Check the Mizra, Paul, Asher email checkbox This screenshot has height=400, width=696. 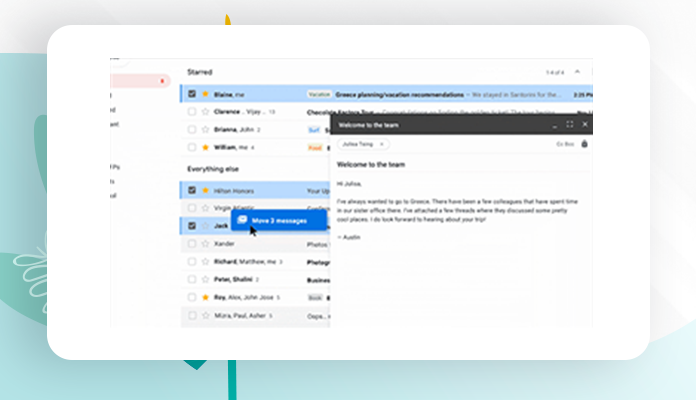pos(192,315)
